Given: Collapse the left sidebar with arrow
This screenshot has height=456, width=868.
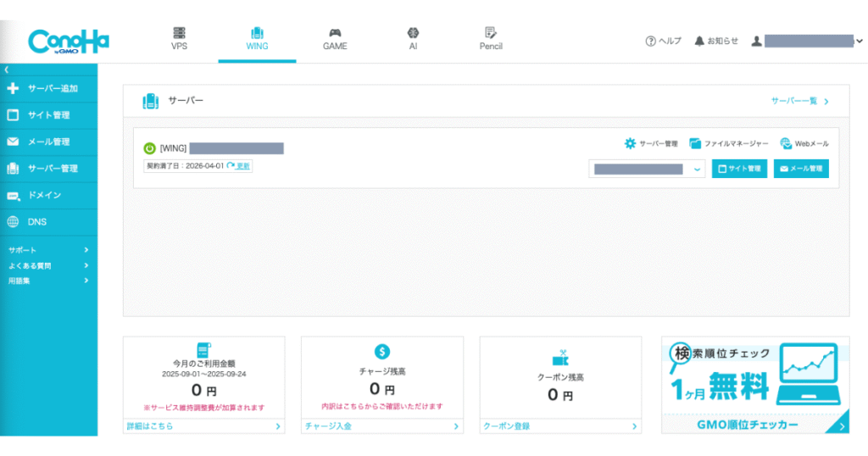Looking at the screenshot, I should [x=7, y=70].
